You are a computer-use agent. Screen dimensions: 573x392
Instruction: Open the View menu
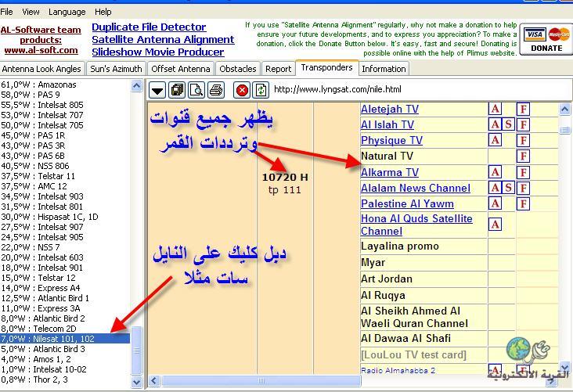click(31, 12)
